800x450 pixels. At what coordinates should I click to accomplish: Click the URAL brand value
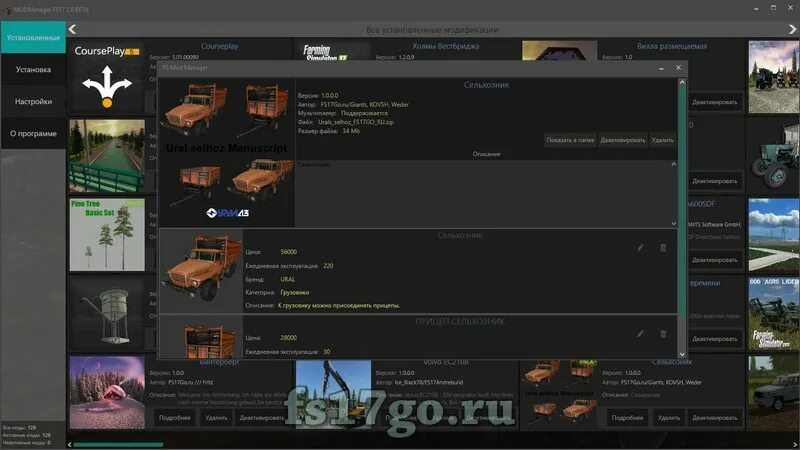pyautogui.click(x=288, y=279)
